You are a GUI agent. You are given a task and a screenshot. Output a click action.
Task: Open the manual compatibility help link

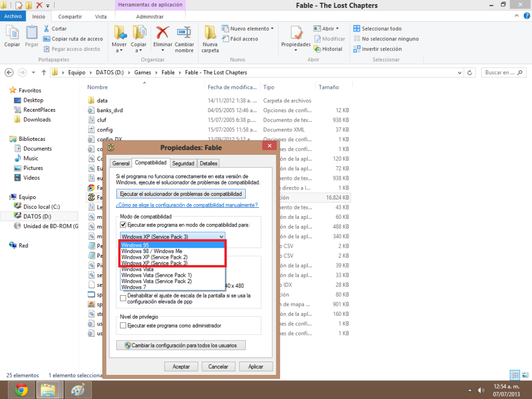tap(187, 205)
